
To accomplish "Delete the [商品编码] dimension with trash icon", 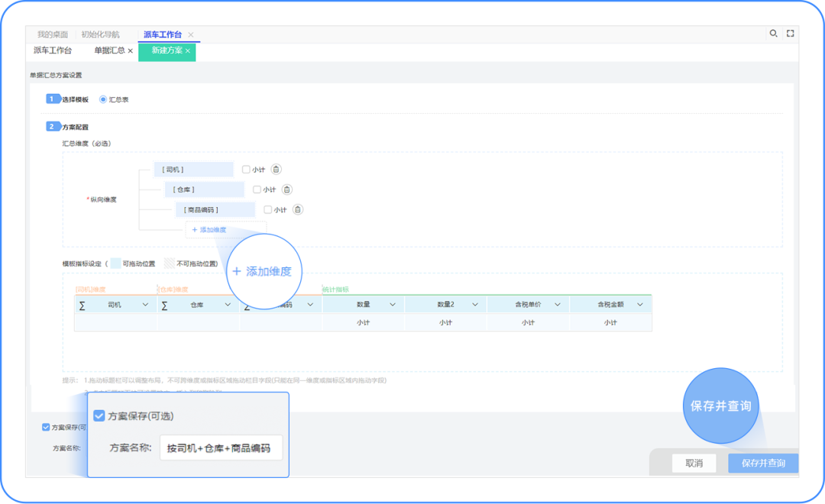I will (x=298, y=209).
